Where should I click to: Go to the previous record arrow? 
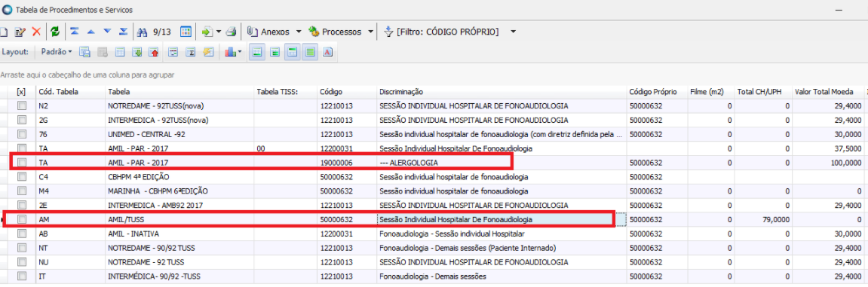(91, 32)
